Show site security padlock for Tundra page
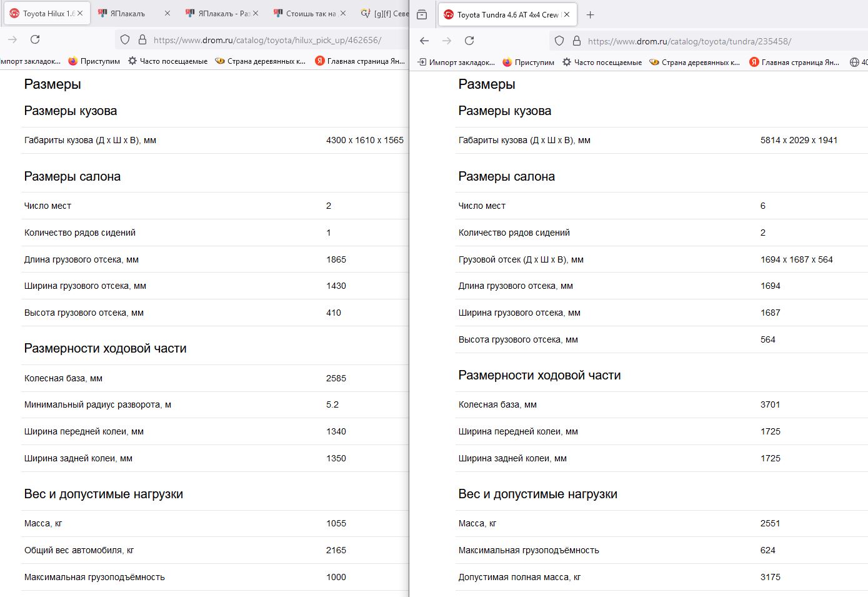868x597 pixels. (x=577, y=41)
